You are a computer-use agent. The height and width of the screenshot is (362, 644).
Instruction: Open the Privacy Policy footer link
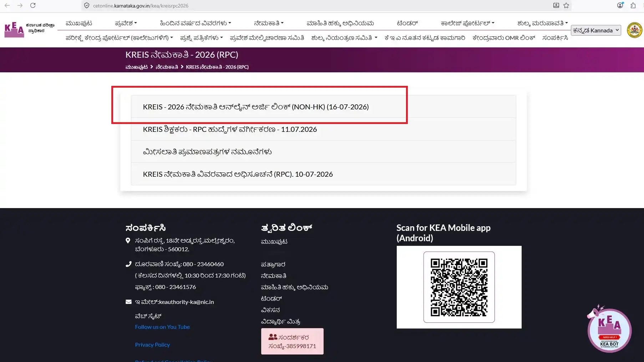pos(152,345)
